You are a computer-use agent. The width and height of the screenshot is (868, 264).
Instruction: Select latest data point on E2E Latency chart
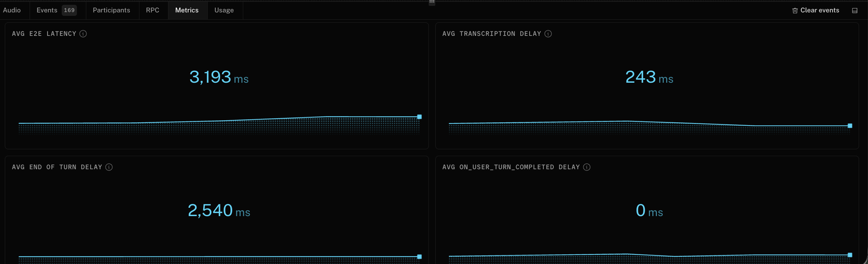coord(420,117)
